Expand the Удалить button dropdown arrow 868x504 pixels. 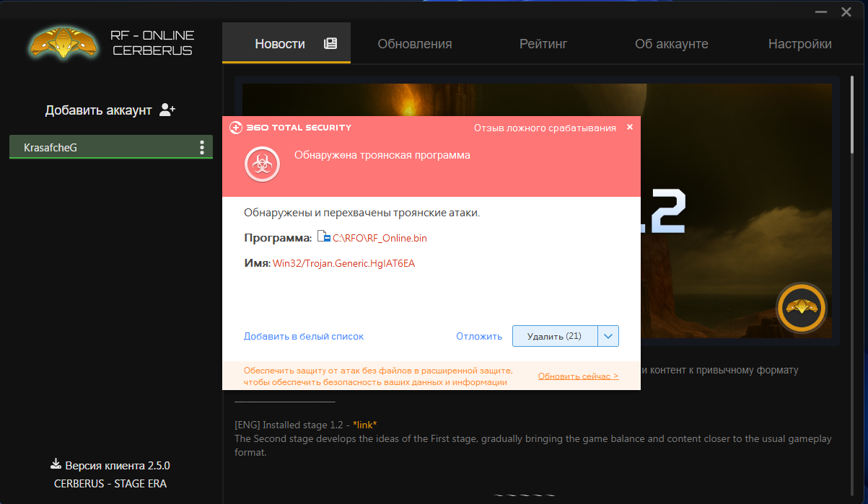(608, 336)
